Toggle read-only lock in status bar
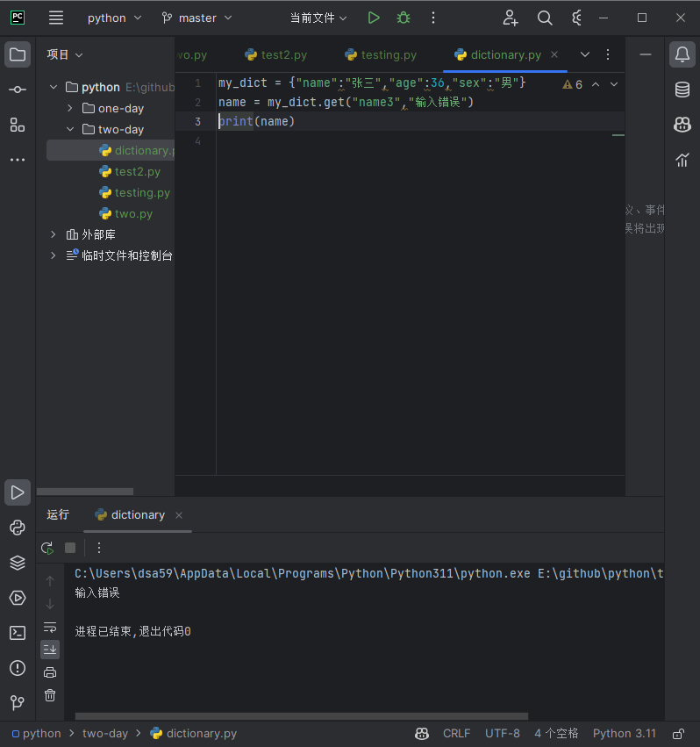Viewport: 700px width, 747px height. (679, 734)
